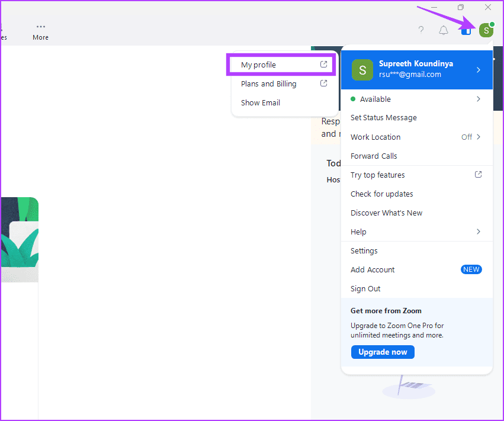The height and width of the screenshot is (421, 504).
Task: Select Forward Calls
Action: click(374, 156)
